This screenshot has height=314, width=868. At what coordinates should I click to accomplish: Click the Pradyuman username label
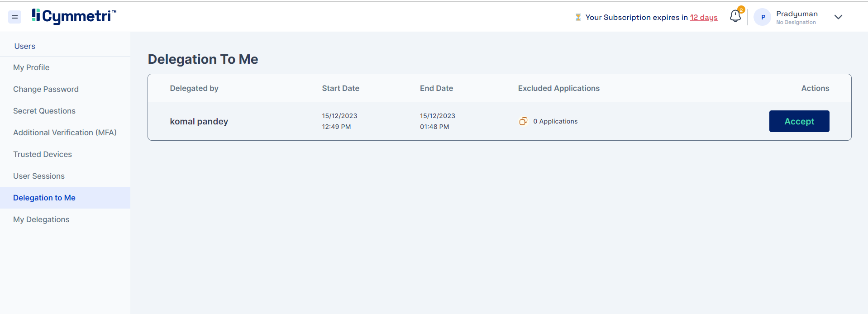coord(796,14)
